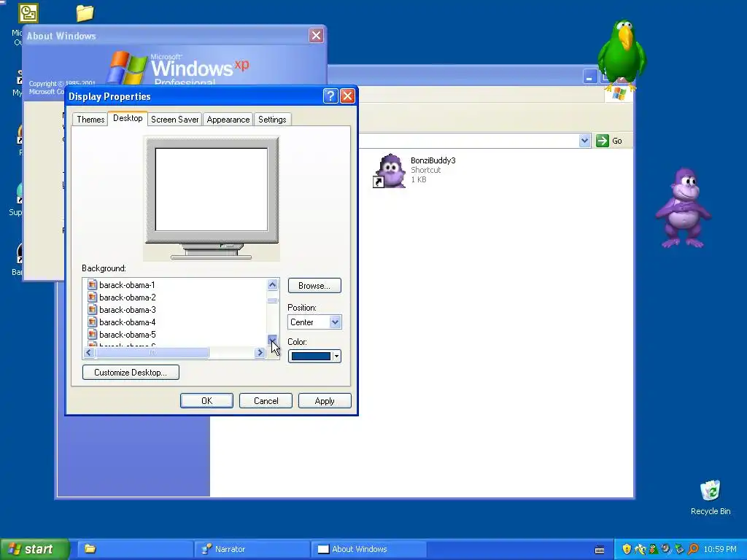Screen dimensions: 747x560
Task: Open the Appearance tab
Action: (x=228, y=120)
